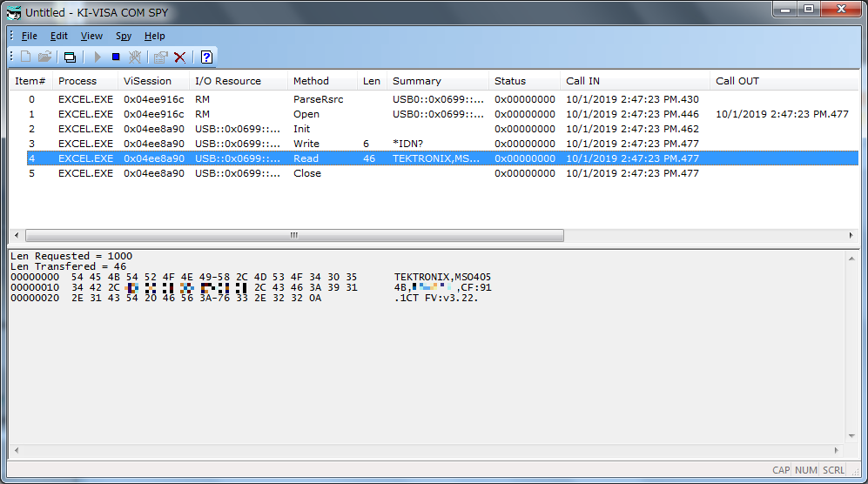Image resolution: width=868 pixels, height=484 pixels.
Task: Open the View menu
Action: click(x=91, y=36)
